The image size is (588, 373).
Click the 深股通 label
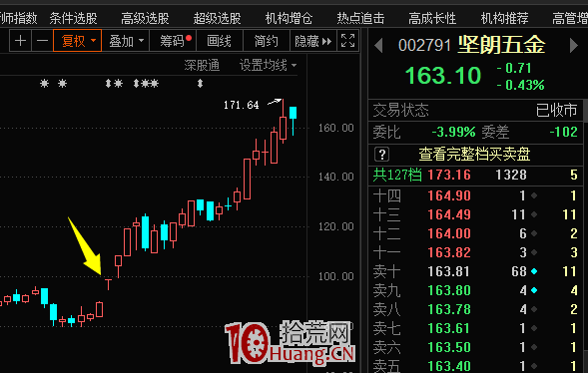pyautogui.click(x=202, y=65)
